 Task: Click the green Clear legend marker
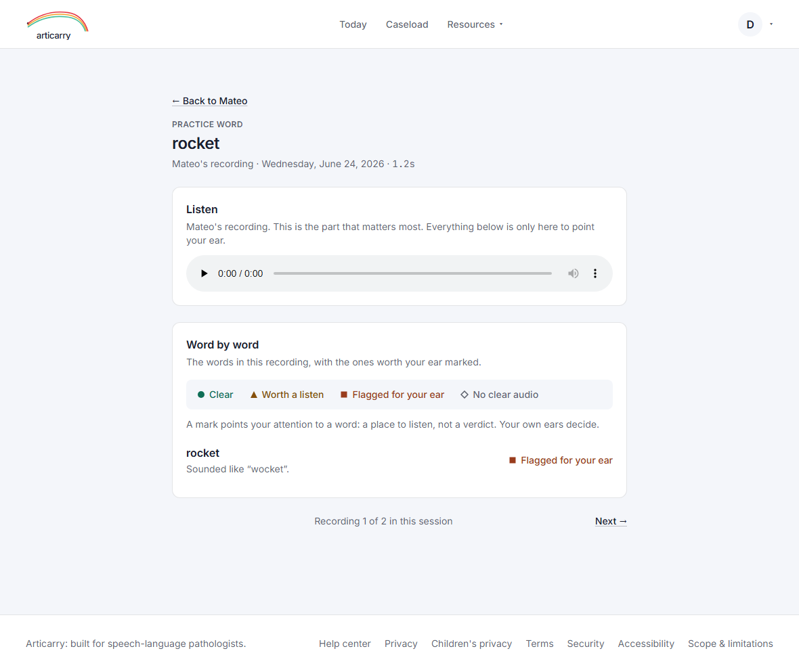(215, 395)
